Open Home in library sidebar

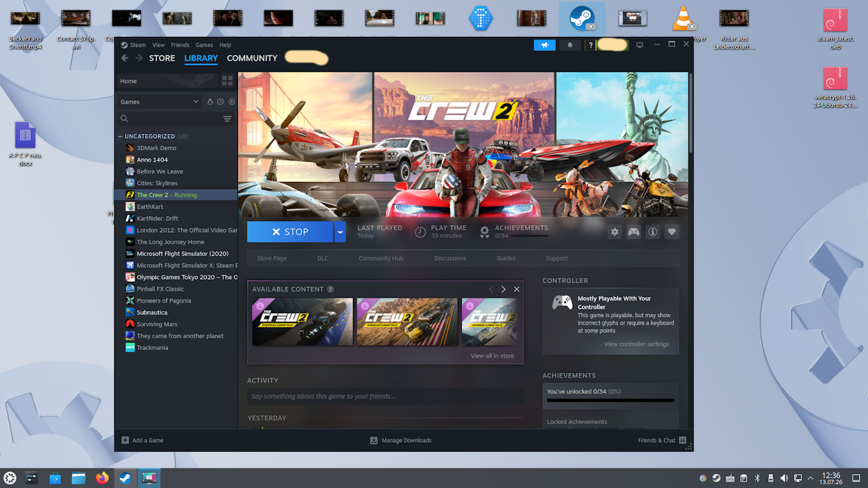click(x=167, y=81)
